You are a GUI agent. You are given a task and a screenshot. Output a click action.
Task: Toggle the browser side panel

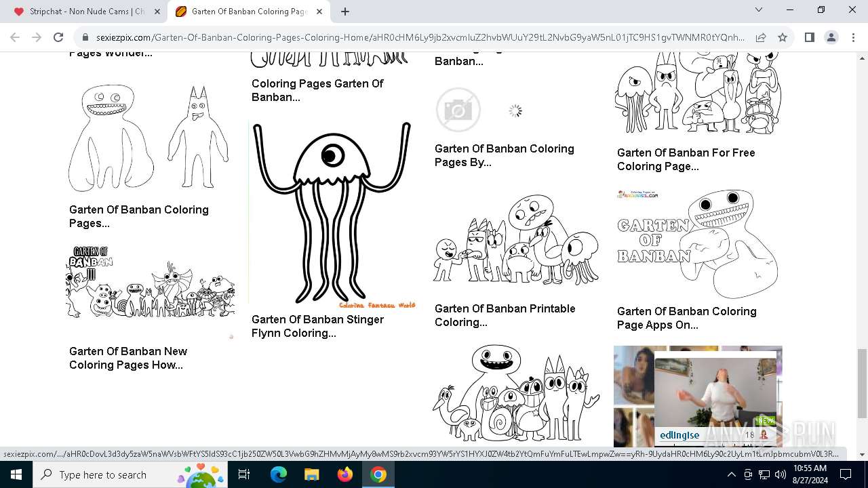(809, 37)
